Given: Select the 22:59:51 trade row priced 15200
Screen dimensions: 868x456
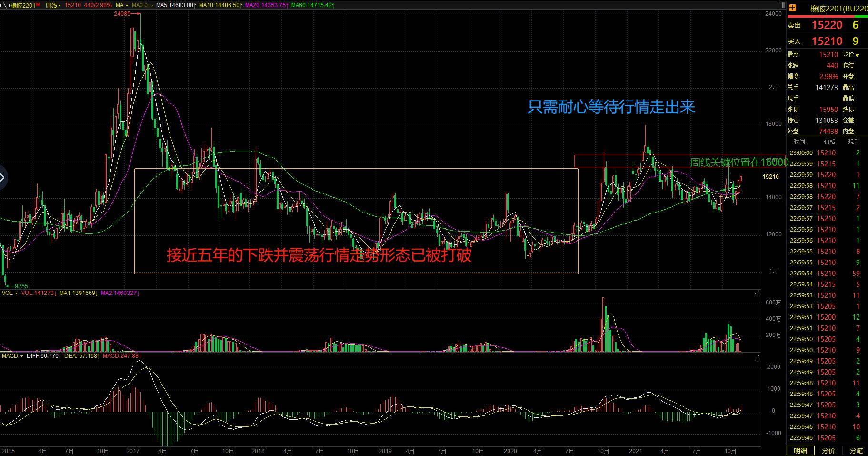Looking at the screenshot, I should (x=827, y=317).
